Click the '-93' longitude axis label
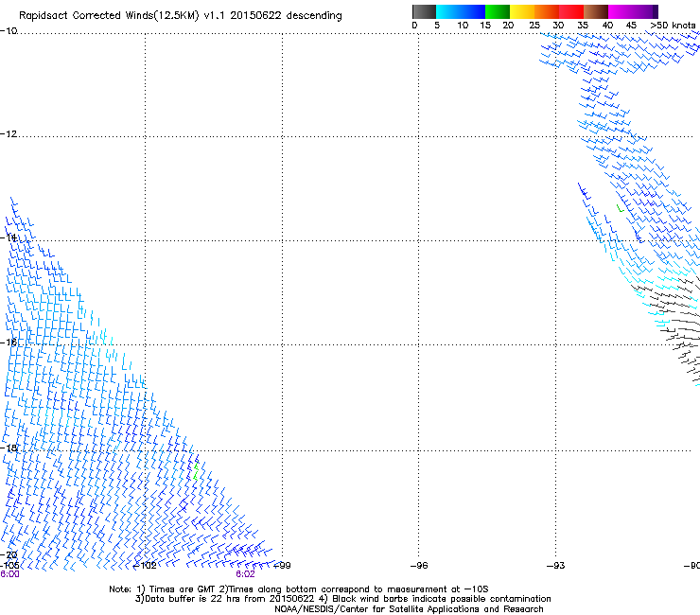700x615 pixels. 556,566
